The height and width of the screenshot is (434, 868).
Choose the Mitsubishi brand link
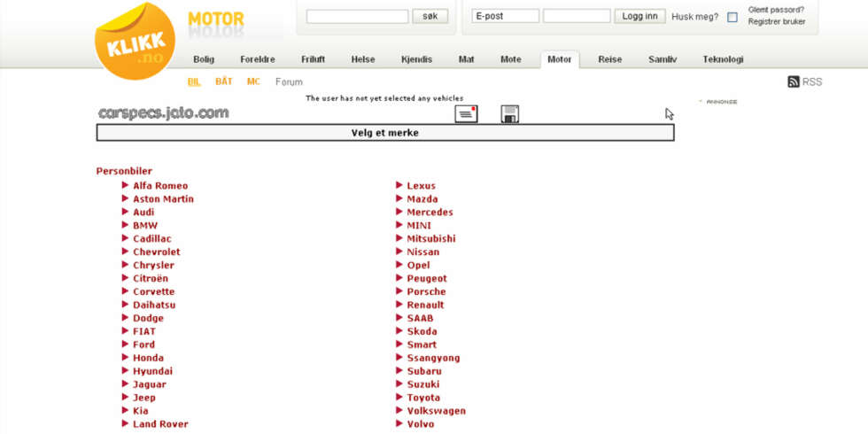431,238
